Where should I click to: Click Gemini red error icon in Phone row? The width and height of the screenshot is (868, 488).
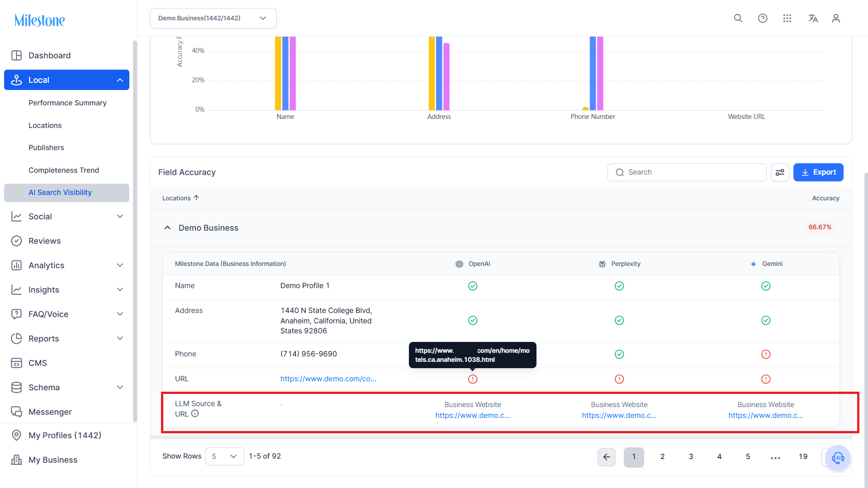click(x=766, y=354)
